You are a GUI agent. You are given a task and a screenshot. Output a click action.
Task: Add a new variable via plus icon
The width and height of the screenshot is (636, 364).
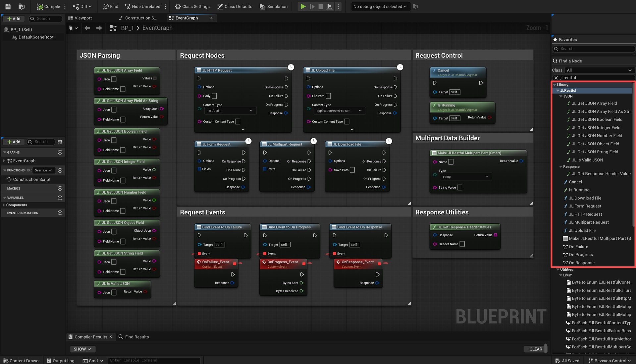coord(60,198)
